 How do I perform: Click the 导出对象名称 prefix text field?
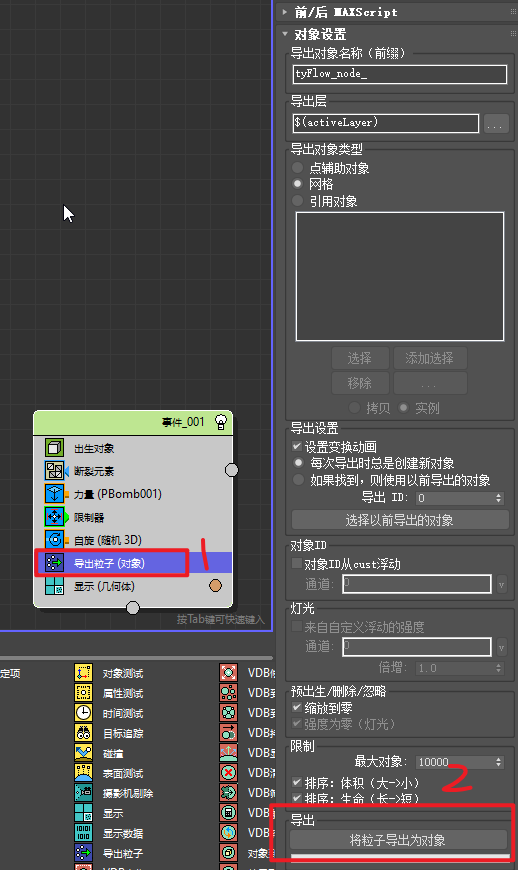click(x=399, y=74)
